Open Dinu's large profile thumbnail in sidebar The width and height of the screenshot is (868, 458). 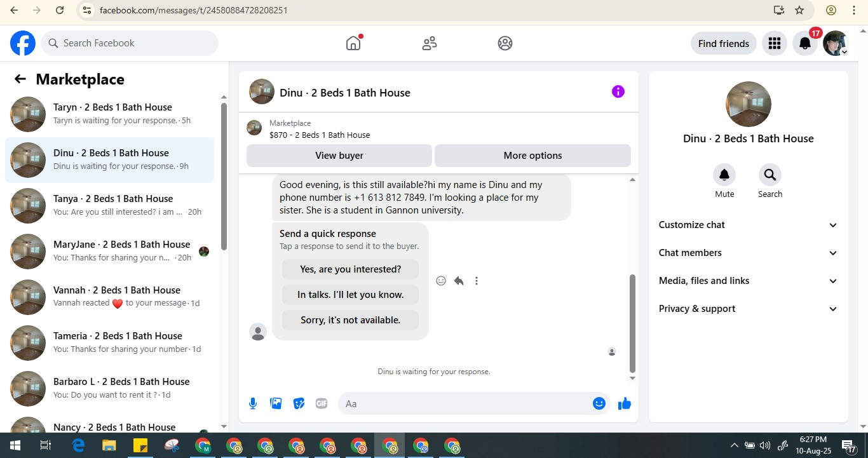pos(749,104)
